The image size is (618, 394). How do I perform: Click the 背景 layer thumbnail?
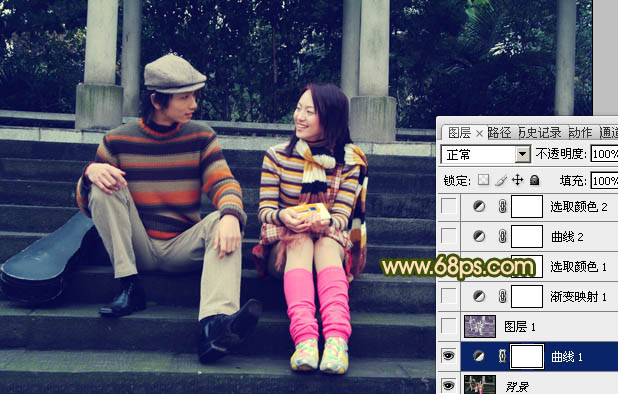[x=480, y=385]
